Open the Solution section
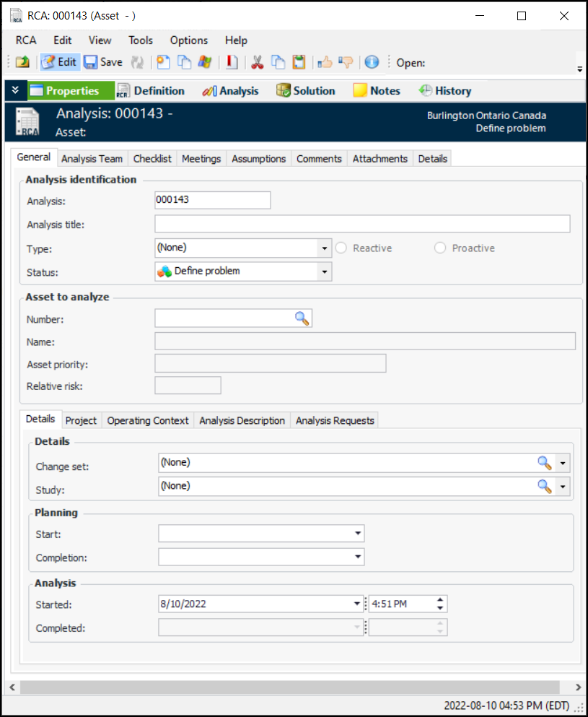The width and height of the screenshot is (588, 717). [x=305, y=91]
